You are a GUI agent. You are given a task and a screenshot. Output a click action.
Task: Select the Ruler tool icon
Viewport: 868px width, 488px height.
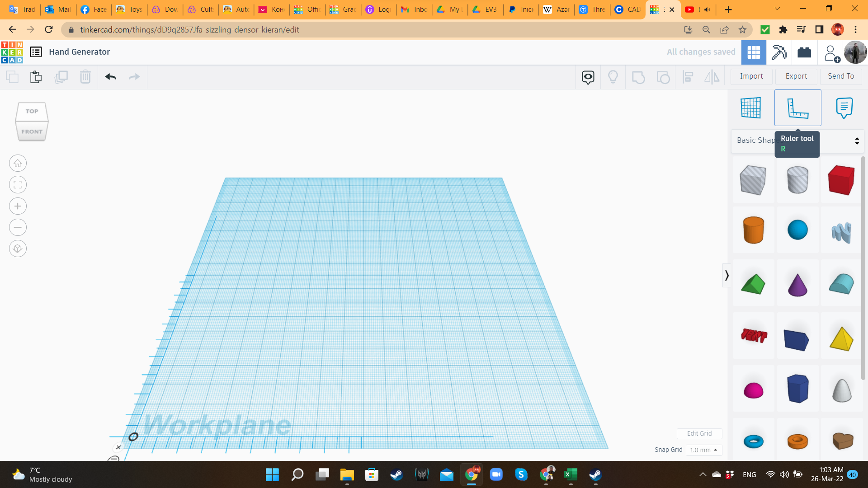coord(797,108)
